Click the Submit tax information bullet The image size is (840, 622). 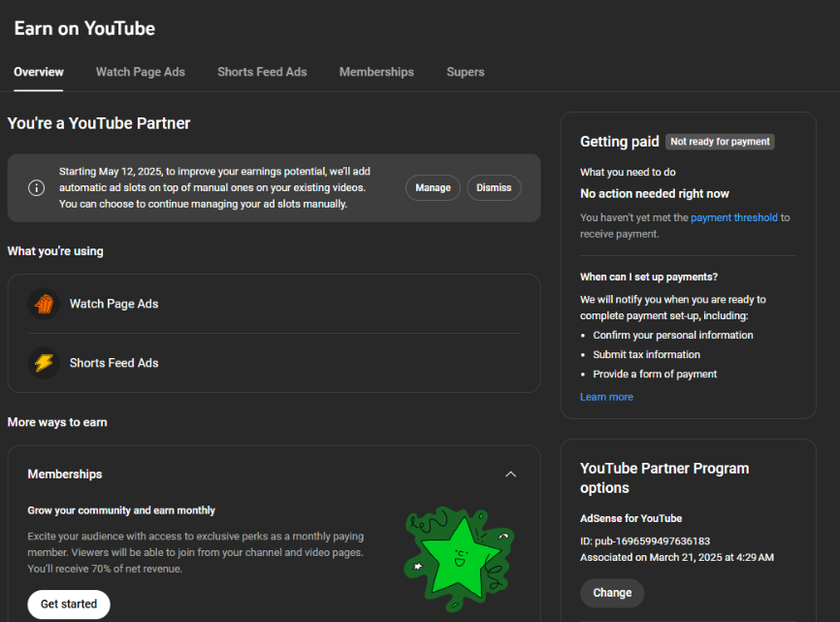(x=647, y=354)
